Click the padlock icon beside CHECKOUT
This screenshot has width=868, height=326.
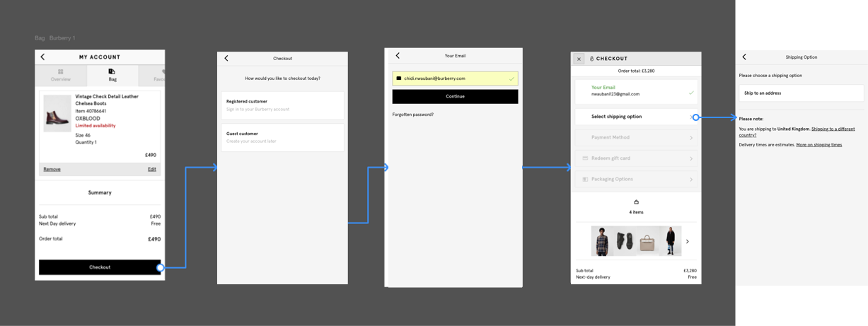click(x=592, y=59)
